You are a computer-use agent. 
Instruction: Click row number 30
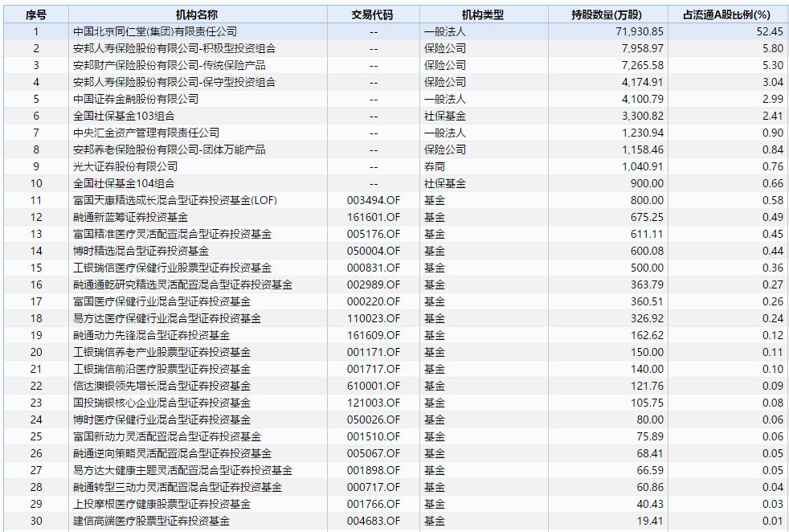[35, 521]
